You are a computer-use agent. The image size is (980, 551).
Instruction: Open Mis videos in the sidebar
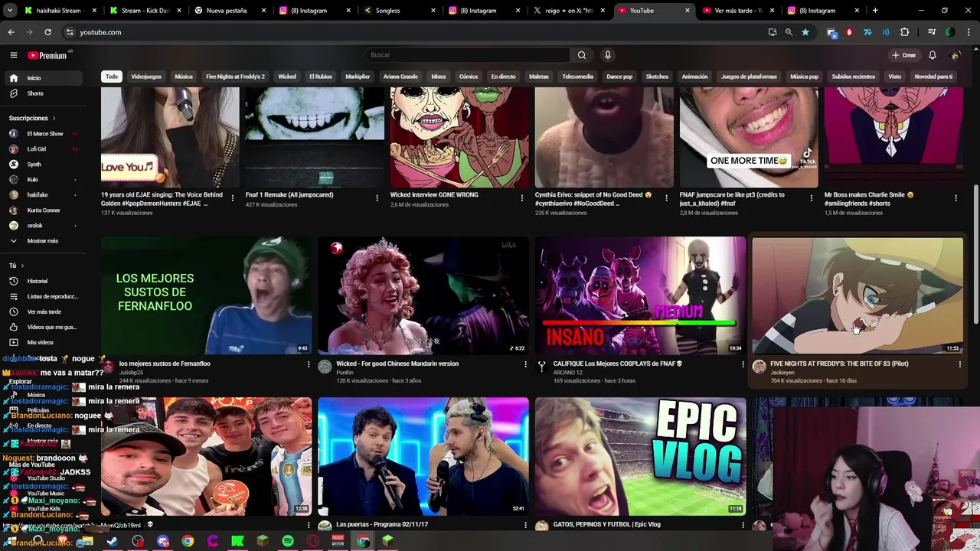click(45, 342)
